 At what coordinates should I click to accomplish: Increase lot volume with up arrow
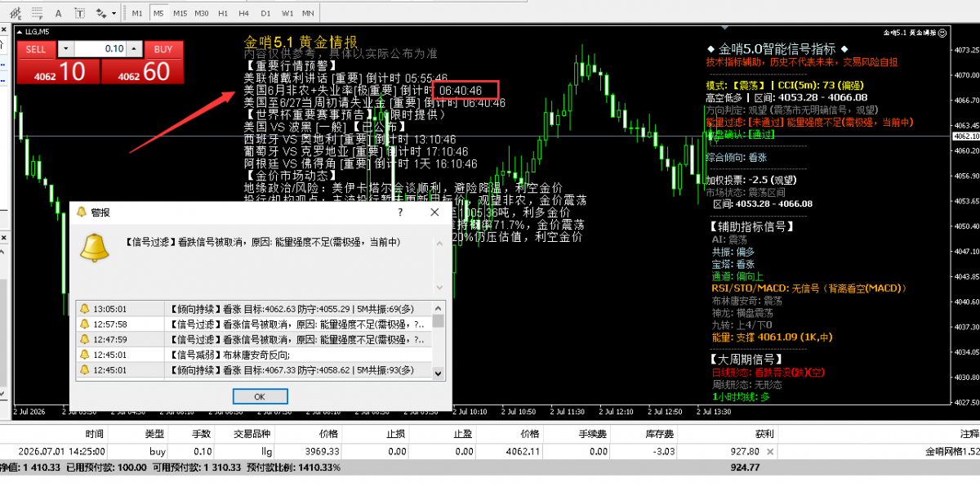click(x=133, y=49)
